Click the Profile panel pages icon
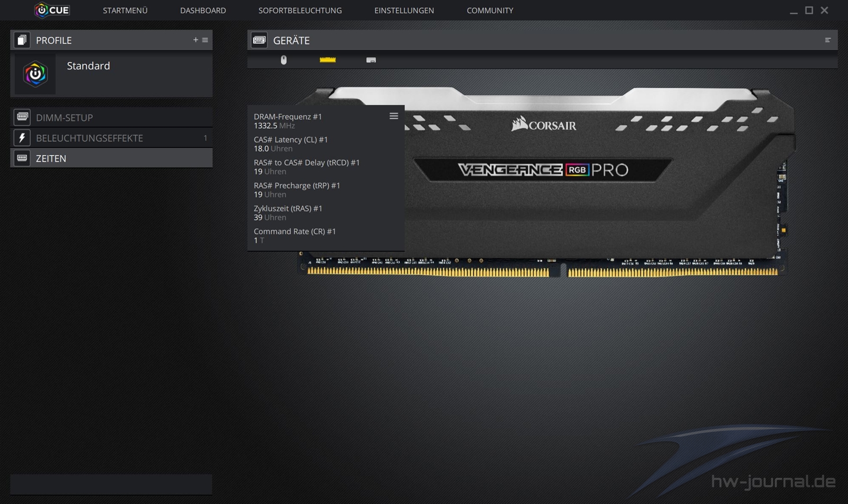 [x=22, y=40]
